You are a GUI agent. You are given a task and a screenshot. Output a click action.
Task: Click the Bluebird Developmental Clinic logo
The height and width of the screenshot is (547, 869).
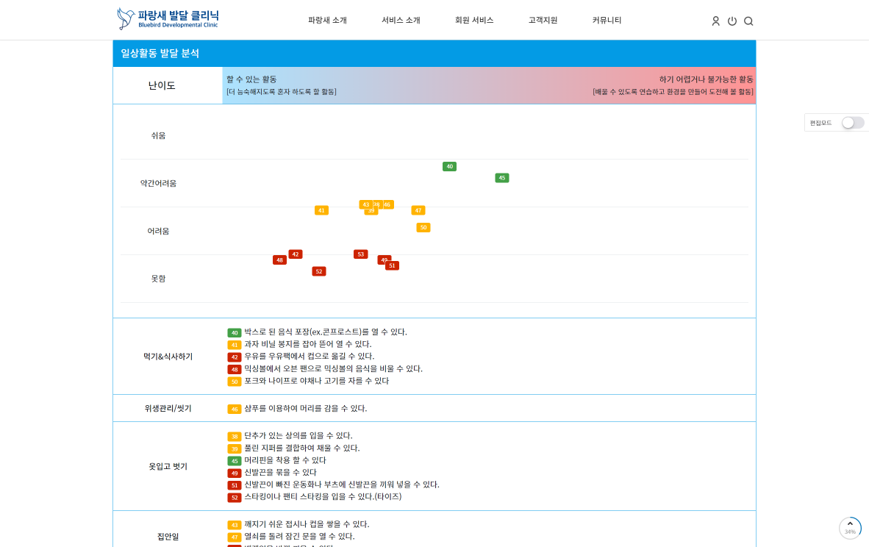coord(167,19)
